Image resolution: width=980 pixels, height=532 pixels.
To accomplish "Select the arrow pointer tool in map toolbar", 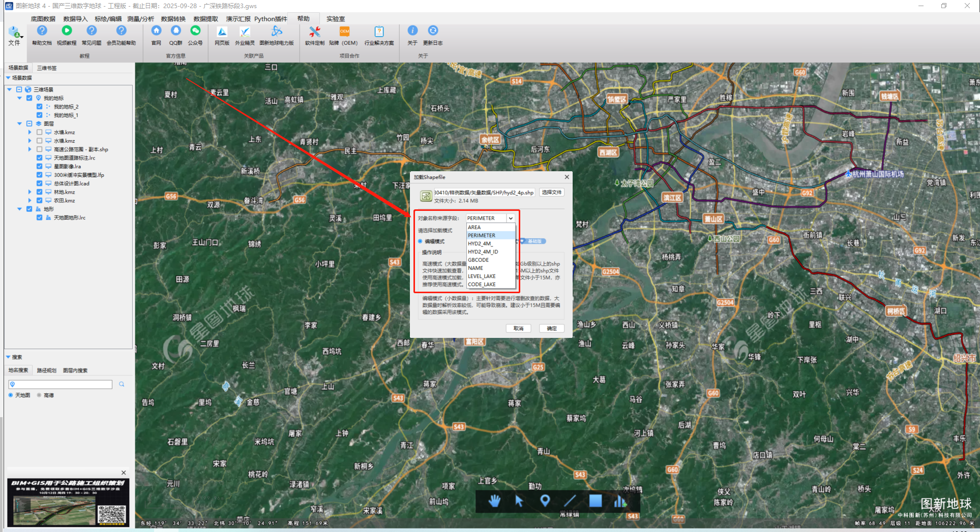I will click(519, 501).
